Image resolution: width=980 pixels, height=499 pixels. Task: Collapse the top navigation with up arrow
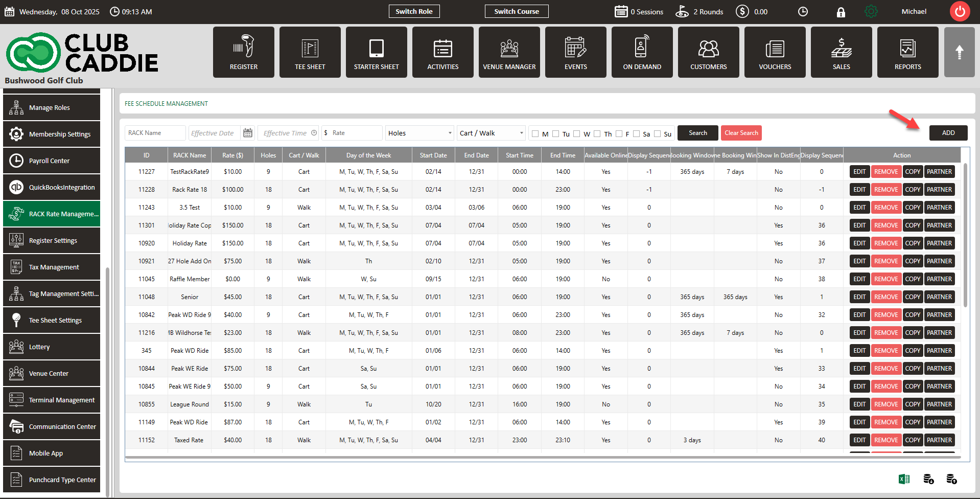(x=959, y=52)
